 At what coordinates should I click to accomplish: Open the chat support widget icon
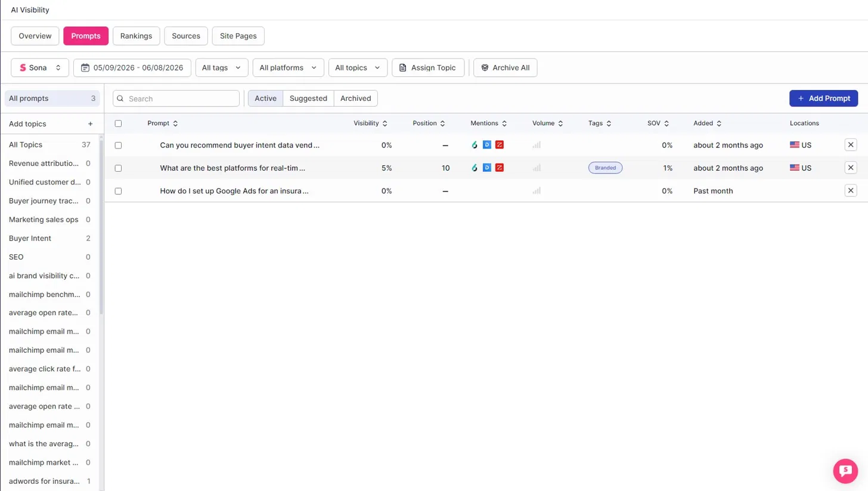click(845, 471)
